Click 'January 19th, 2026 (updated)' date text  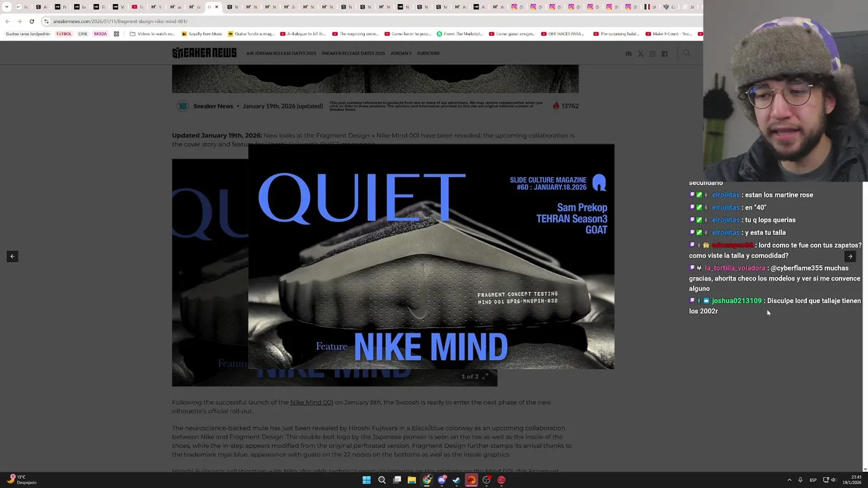click(x=283, y=106)
